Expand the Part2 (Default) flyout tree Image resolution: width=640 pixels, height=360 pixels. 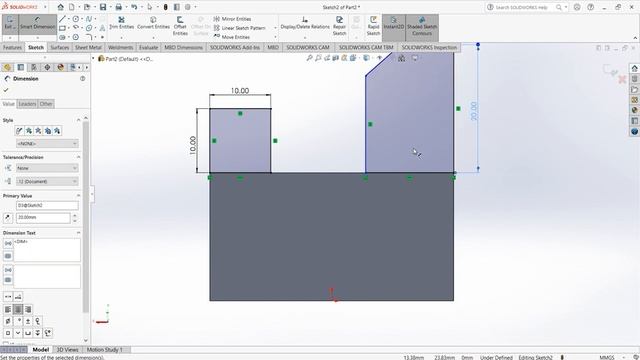[93, 59]
